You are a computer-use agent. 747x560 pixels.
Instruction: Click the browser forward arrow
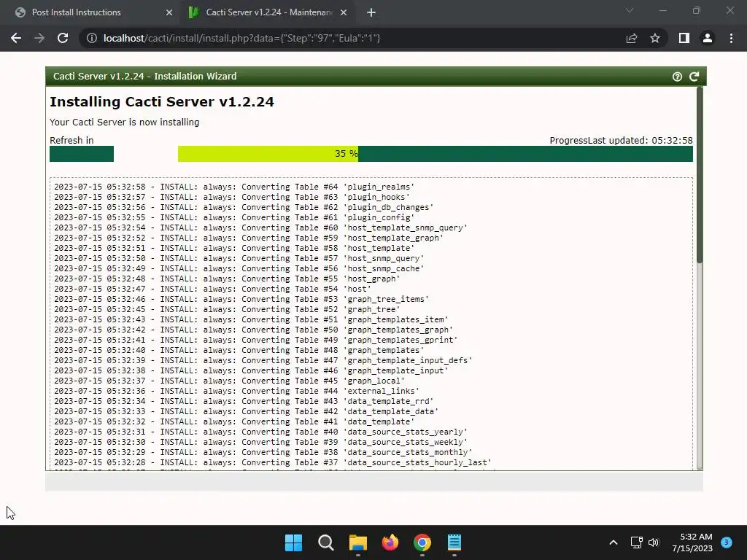[x=39, y=38]
